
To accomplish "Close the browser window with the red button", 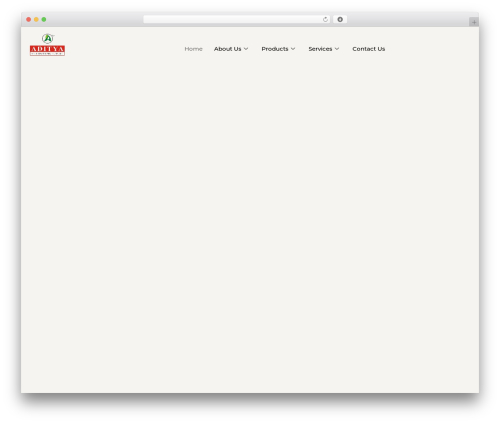I will pos(29,19).
